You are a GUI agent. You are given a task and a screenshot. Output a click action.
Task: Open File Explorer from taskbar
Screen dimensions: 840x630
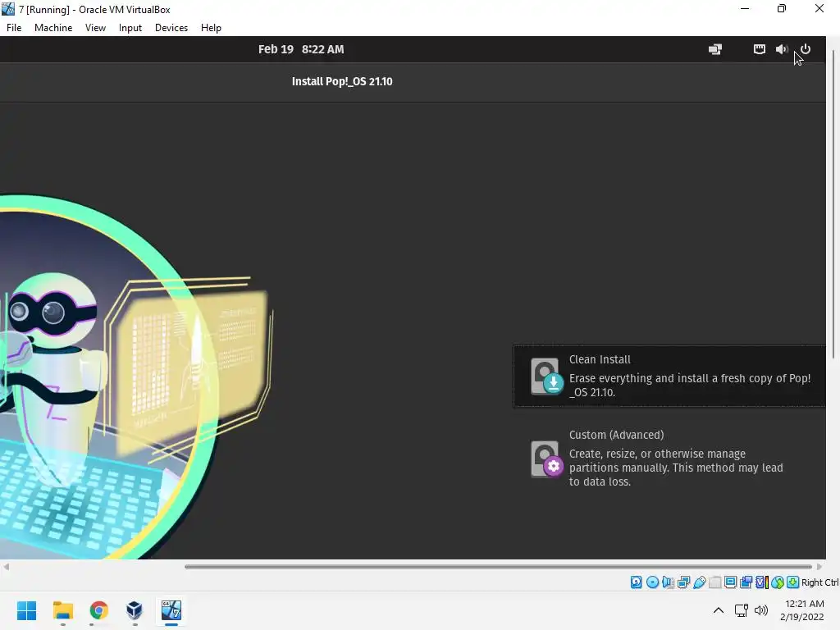pos(62,610)
